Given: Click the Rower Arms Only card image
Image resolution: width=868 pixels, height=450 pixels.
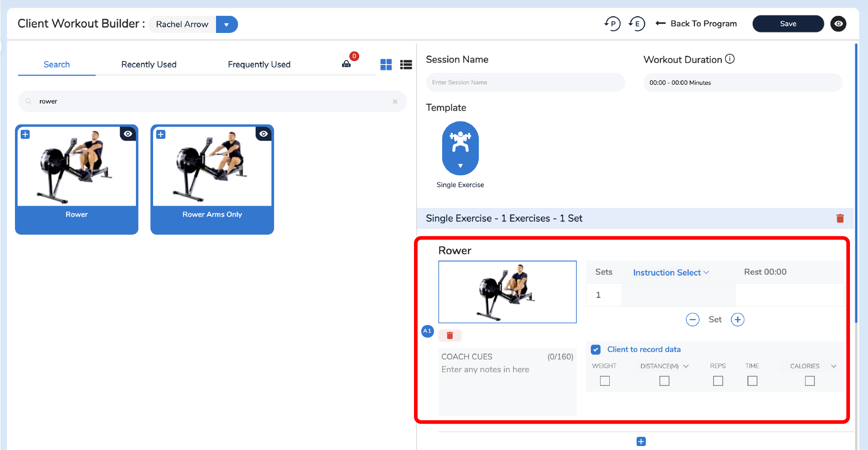Looking at the screenshot, I should (x=212, y=166).
